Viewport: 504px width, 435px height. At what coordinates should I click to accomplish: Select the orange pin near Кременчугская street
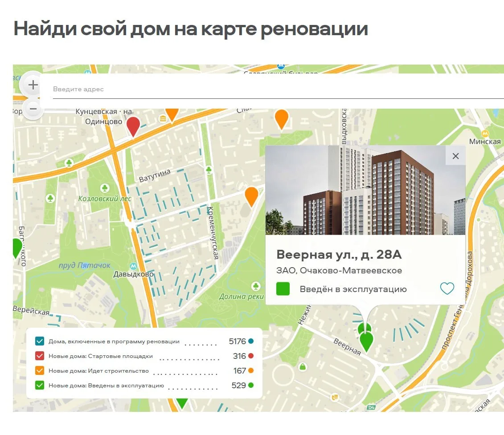pyautogui.click(x=251, y=197)
